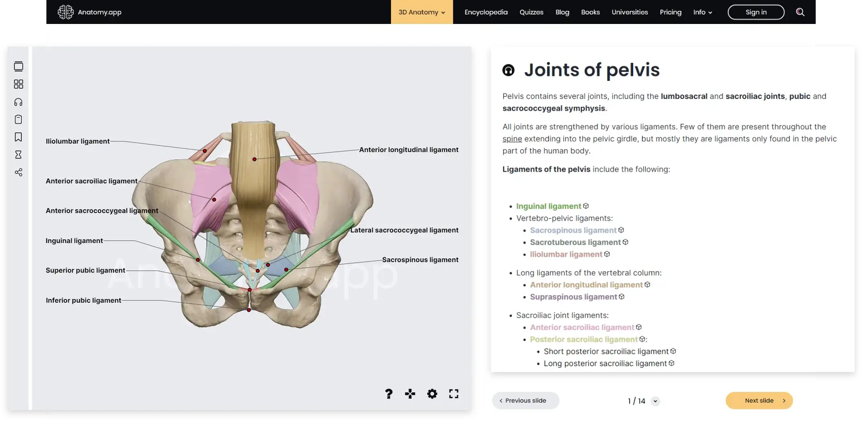This screenshot has height=424, width=868.
Task: Expand the slide number dropdown near 1/14
Action: [655, 401]
